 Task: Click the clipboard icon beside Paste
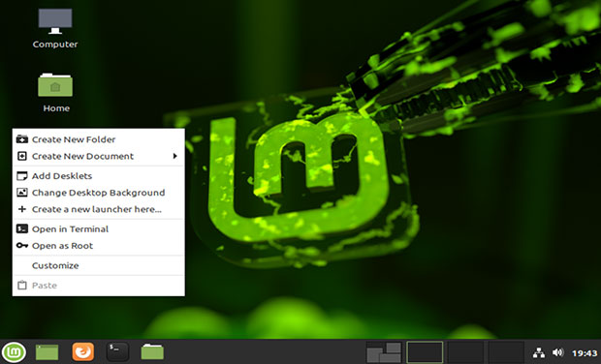click(22, 286)
